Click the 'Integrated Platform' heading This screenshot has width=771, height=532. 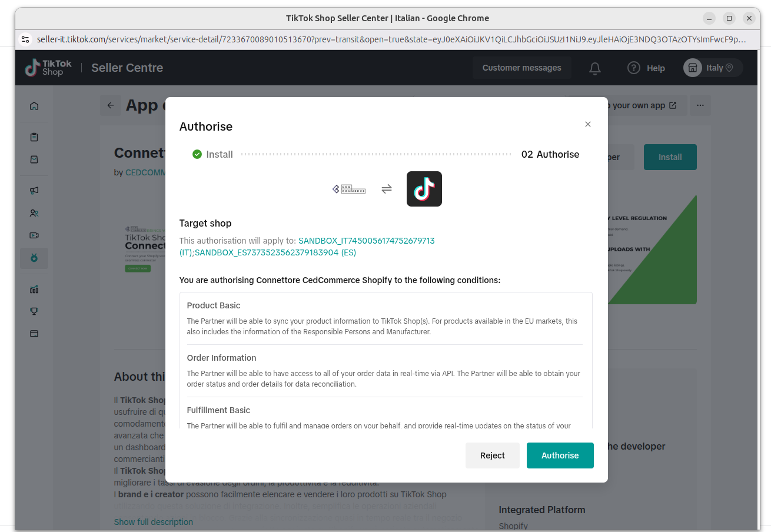click(542, 510)
